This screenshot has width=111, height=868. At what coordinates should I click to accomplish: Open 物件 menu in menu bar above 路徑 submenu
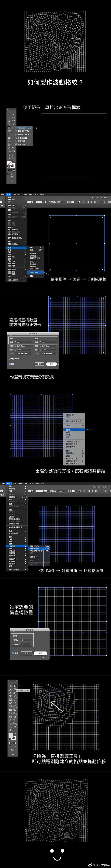pos(8,194)
